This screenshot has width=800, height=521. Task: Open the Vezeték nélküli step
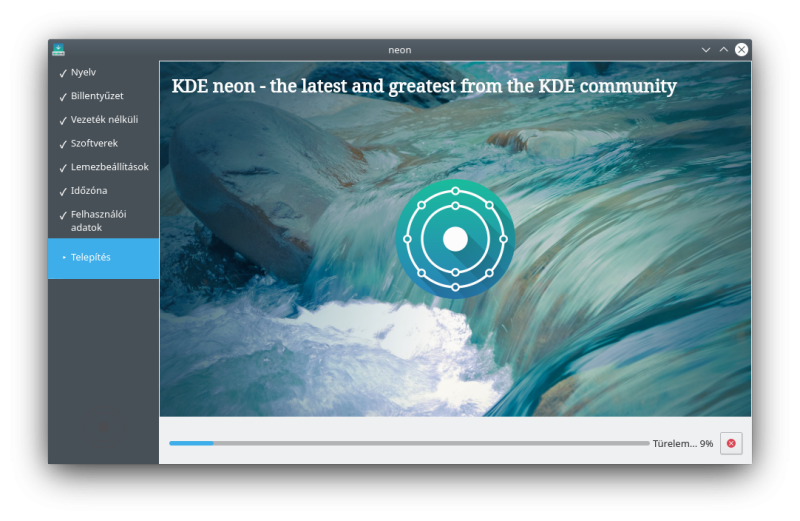(104, 119)
